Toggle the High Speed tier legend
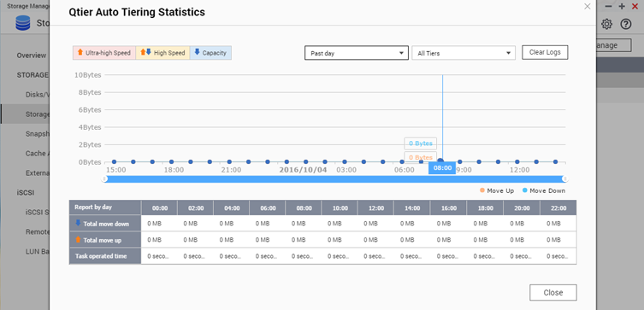The width and height of the screenshot is (644, 310). coord(162,53)
